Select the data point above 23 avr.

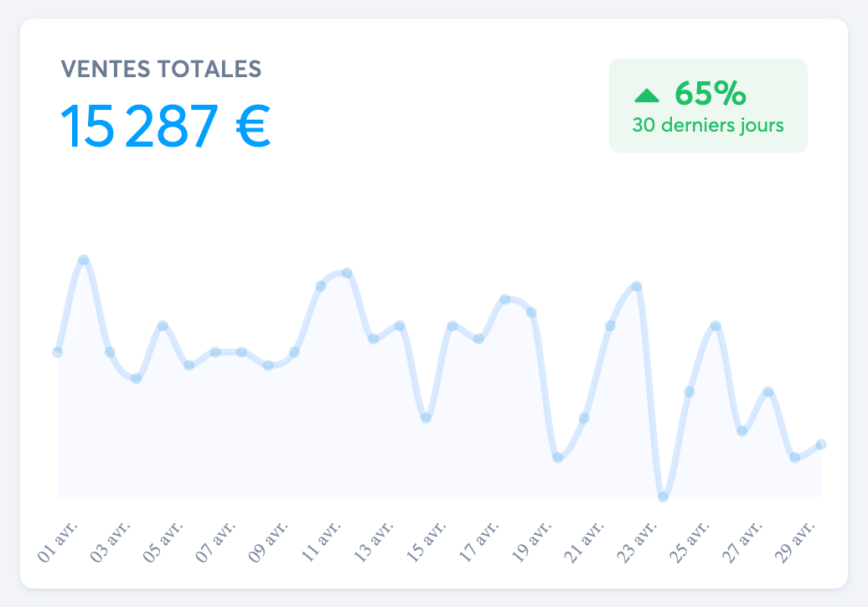pos(637,286)
